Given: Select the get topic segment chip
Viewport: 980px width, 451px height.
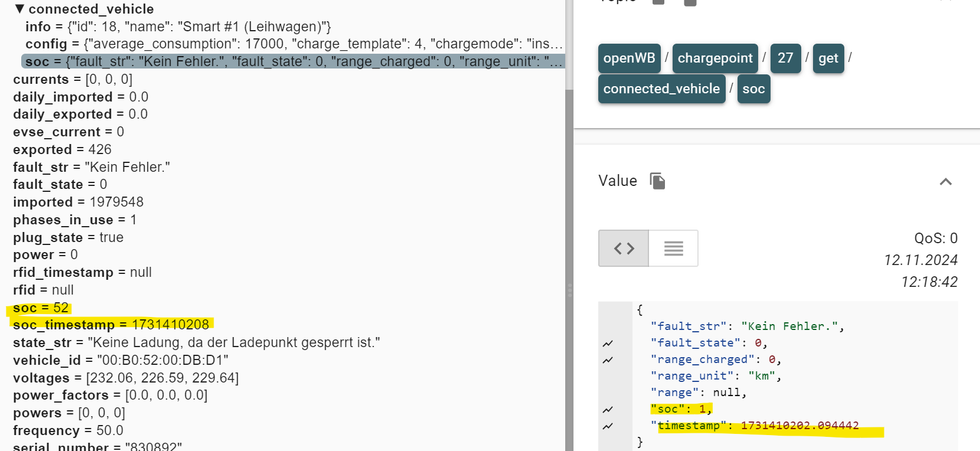Looking at the screenshot, I should [828, 58].
